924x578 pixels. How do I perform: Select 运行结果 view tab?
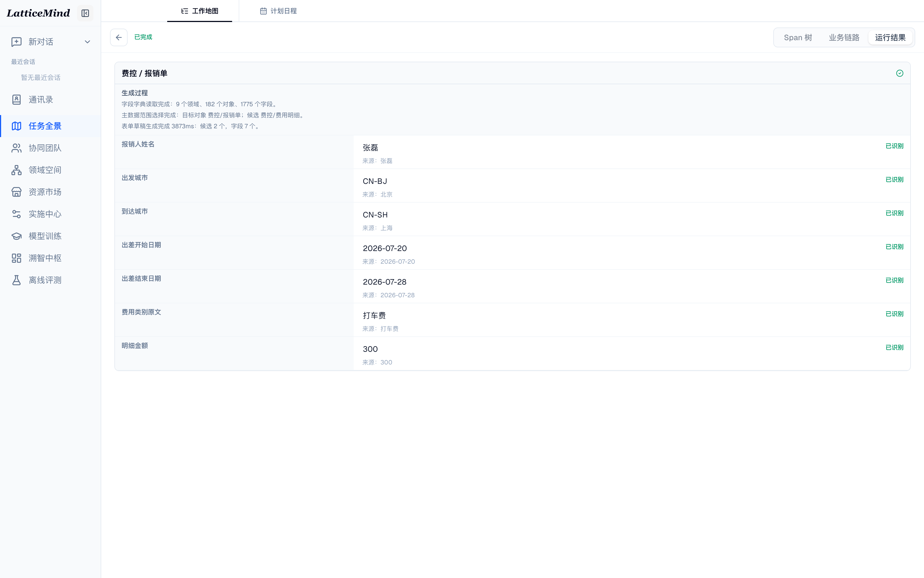coord(890,37)
